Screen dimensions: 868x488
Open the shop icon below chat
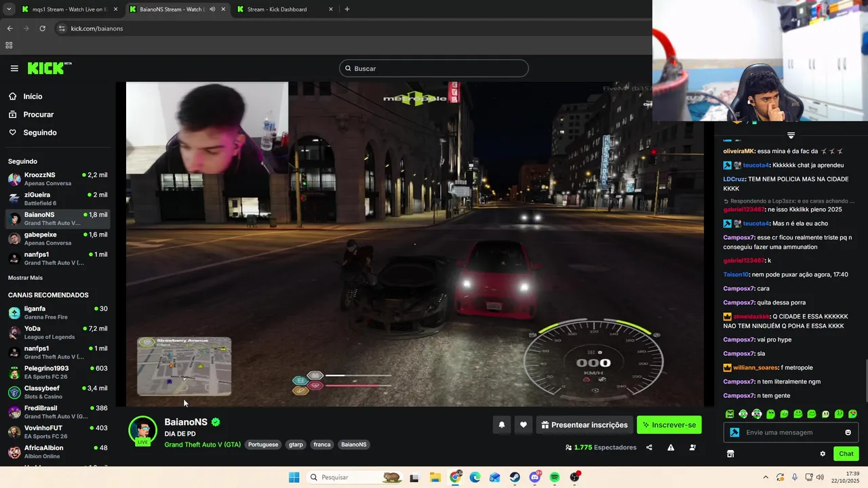tap(730, 454)
